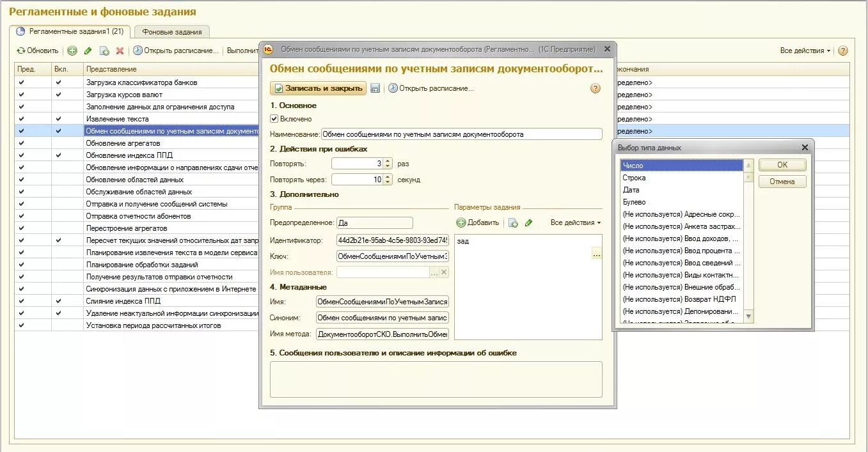Click copy parameter icon in Параметры задания toolbar
Image resolution: width=868 pixels, height=452 pixels.
(513, 222)
